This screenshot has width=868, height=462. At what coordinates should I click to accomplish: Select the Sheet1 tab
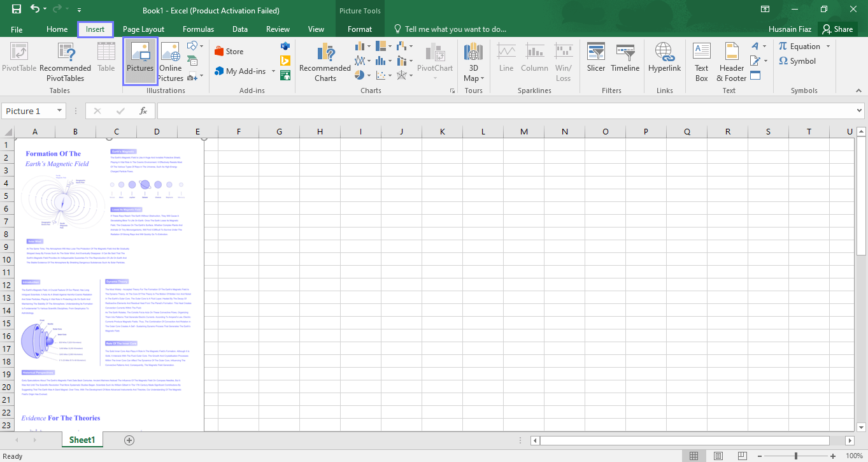tap(82, 440)
